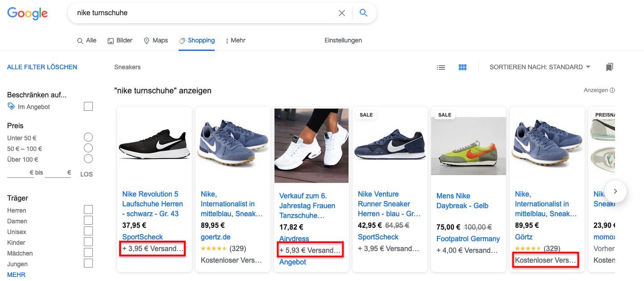644x281 pixels.
Task: Click the Anzeigen info icon
Action: [x=612, y=90]
